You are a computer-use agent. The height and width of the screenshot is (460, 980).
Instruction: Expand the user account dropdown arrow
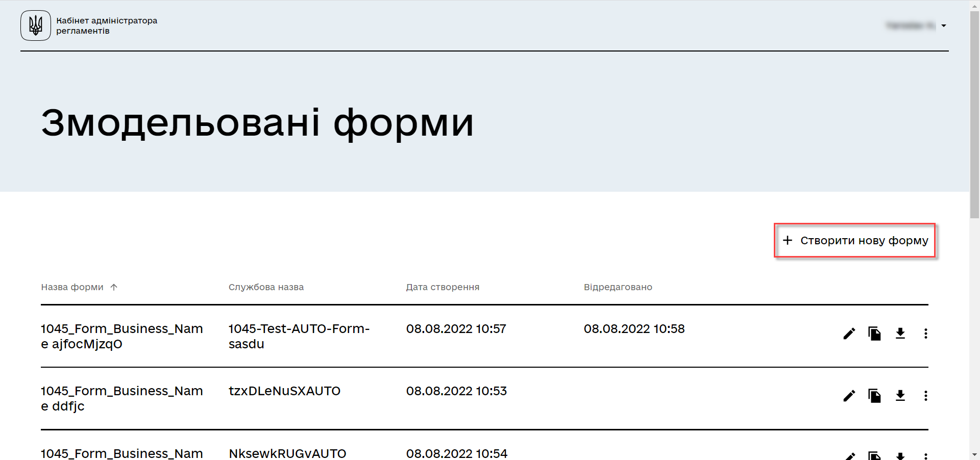pyautogui.click(x=944, y=26)
